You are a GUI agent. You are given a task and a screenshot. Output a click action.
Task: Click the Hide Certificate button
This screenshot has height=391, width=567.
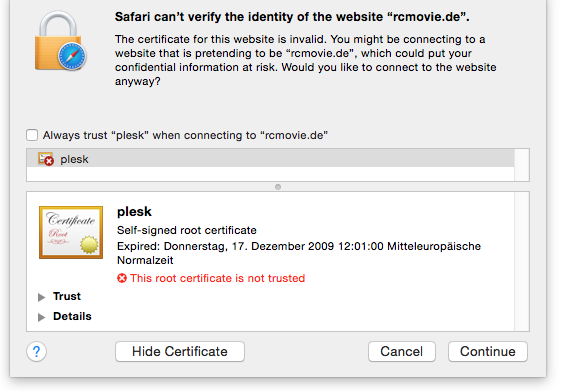pyautogui.click(x=180, y=351)
